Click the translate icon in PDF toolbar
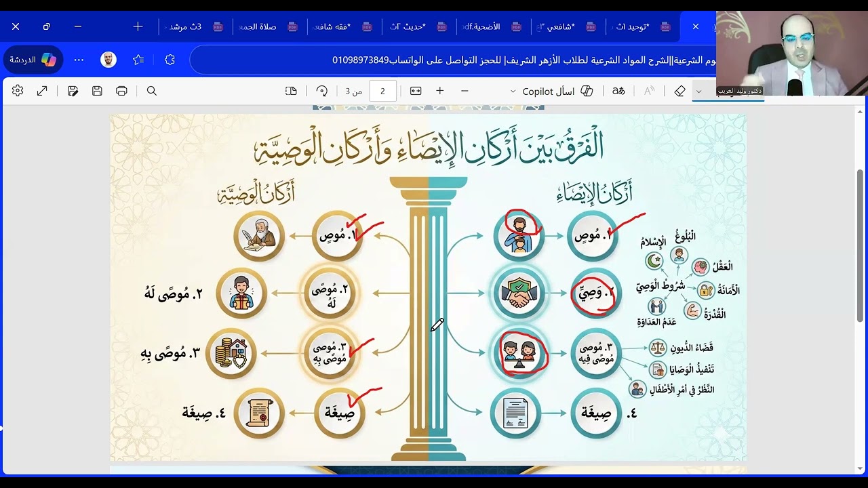Screen dimensions: 868x488 [618, 91]
